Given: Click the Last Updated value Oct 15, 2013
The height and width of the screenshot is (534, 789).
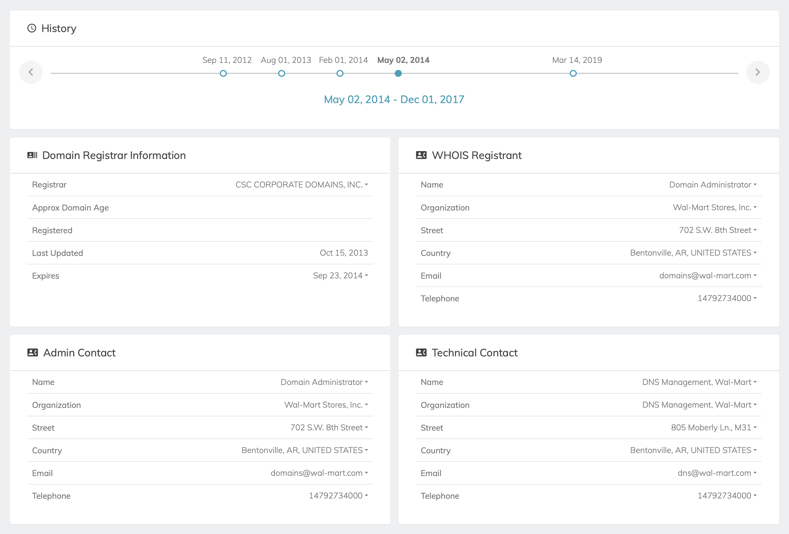Looking at the screenshot, I should pyautogui.click(x=344, y=253).
